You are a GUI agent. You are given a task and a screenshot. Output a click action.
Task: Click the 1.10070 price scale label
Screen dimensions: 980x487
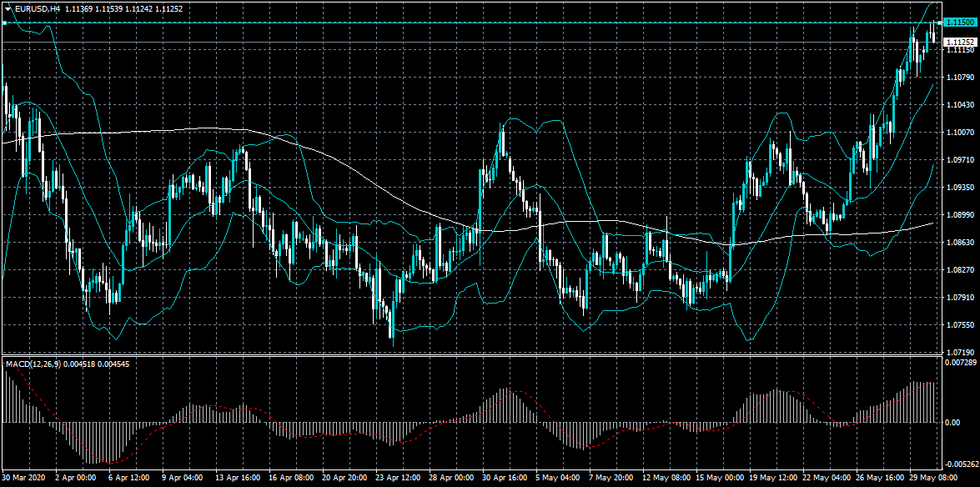[960, 133]
